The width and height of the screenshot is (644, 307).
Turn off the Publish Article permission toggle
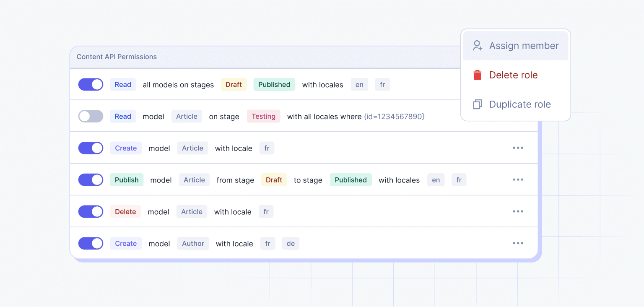tap(91, 180)
